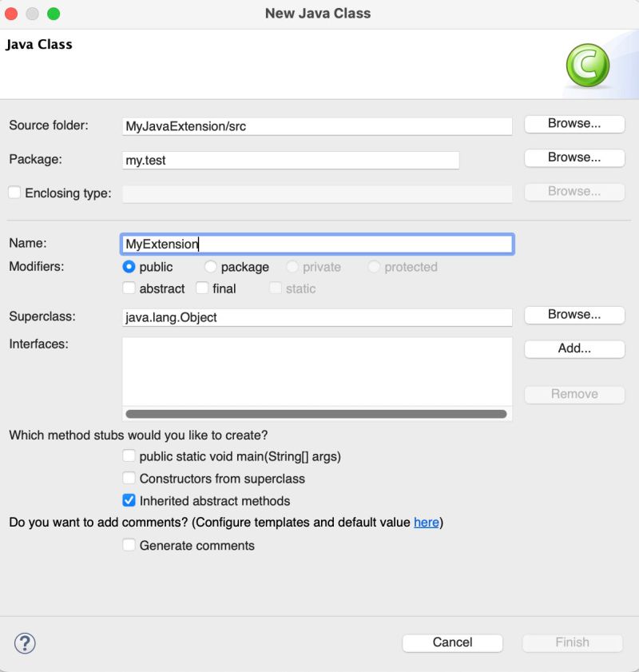
Task: Uncheck "Inherited abstract methods"
Action: tap(129, 501)
